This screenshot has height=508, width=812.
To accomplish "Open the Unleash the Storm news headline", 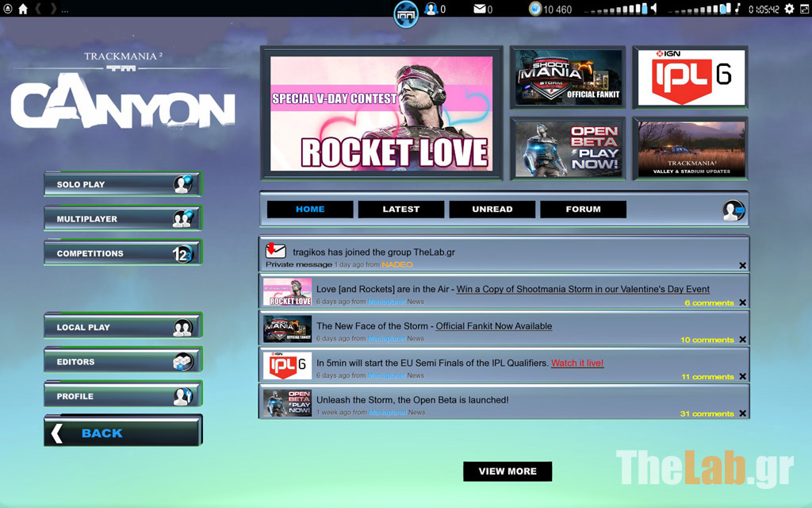I will [x=412, y=400].
